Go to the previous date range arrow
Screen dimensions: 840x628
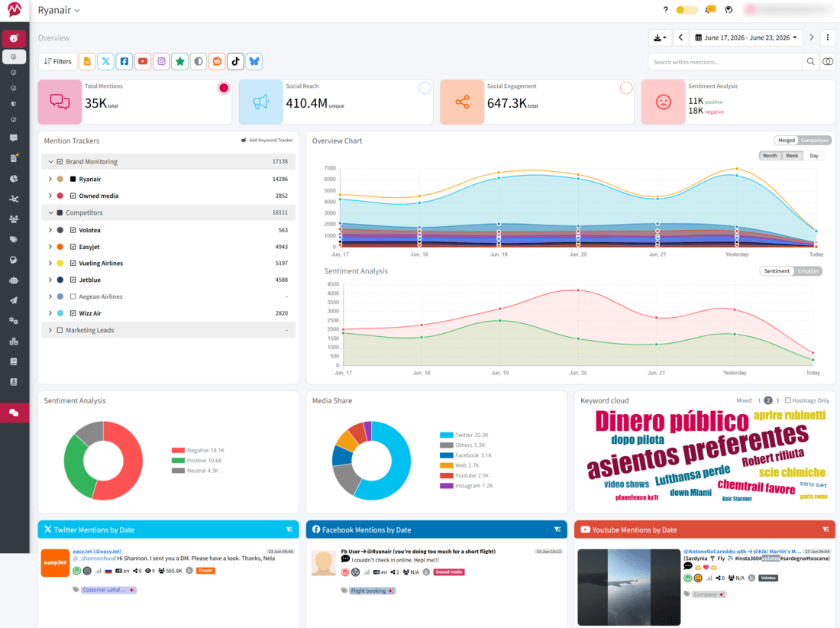[x=681, y=37]
